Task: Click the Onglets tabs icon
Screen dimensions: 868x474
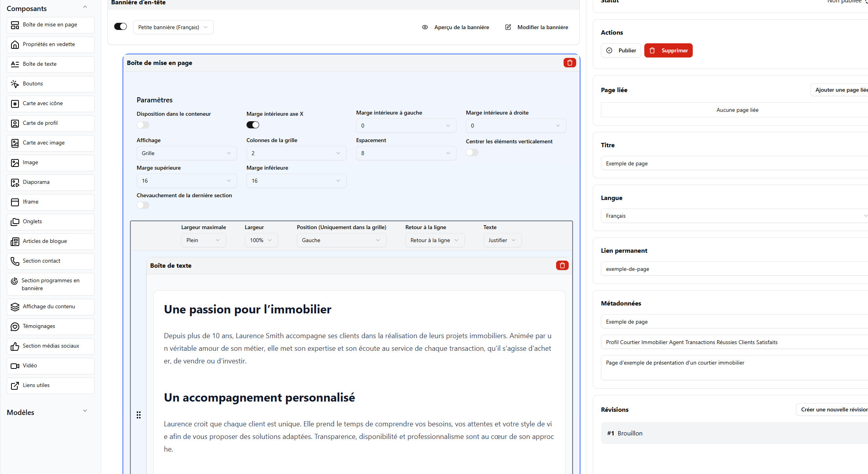Action: tap(15, 222)
